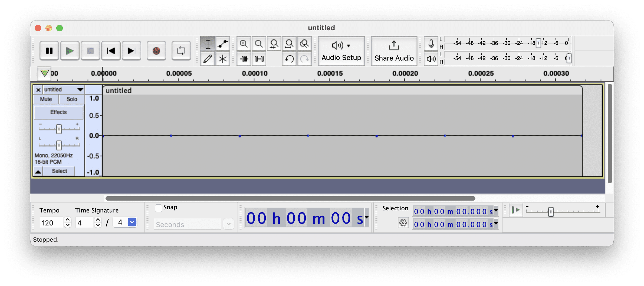Click the Silence audio selection icon
The width and height of the screenshot is (644, 286).
click(259, 59)
